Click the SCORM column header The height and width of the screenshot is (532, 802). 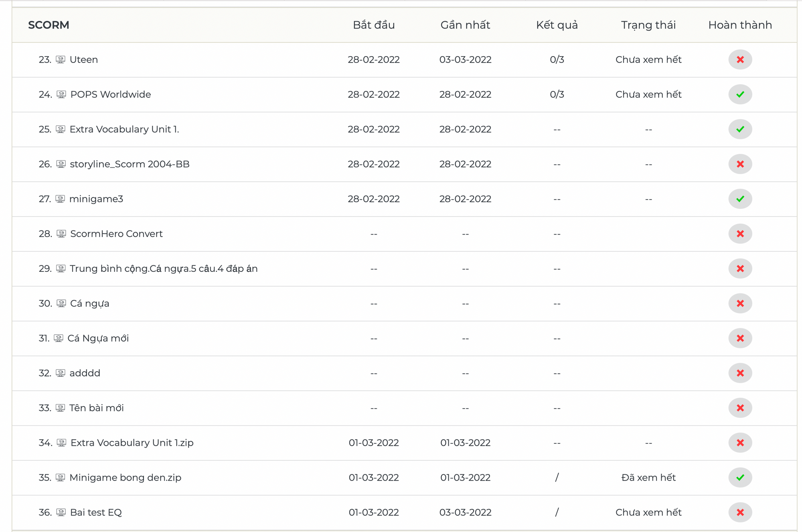pos(49,25)
